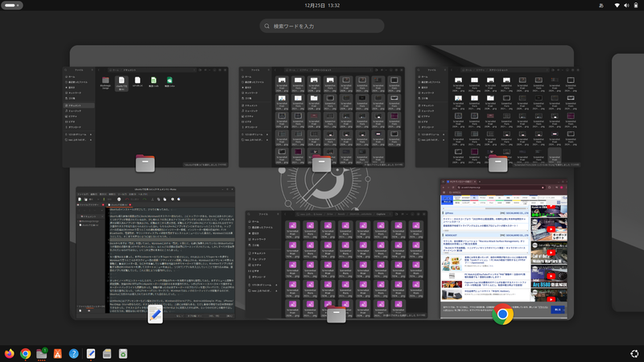Select the top-middle Files screenshots window

(322, 117)
